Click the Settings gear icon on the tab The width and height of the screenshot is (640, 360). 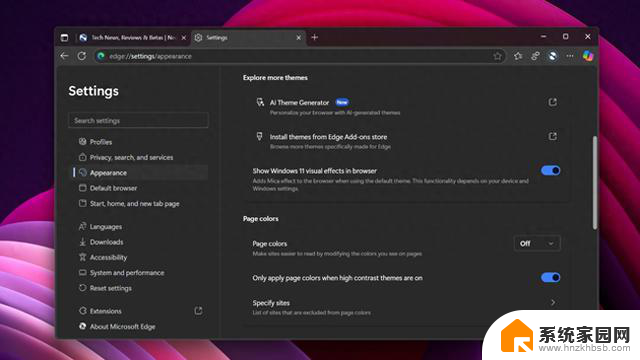[x=198, y=38]
